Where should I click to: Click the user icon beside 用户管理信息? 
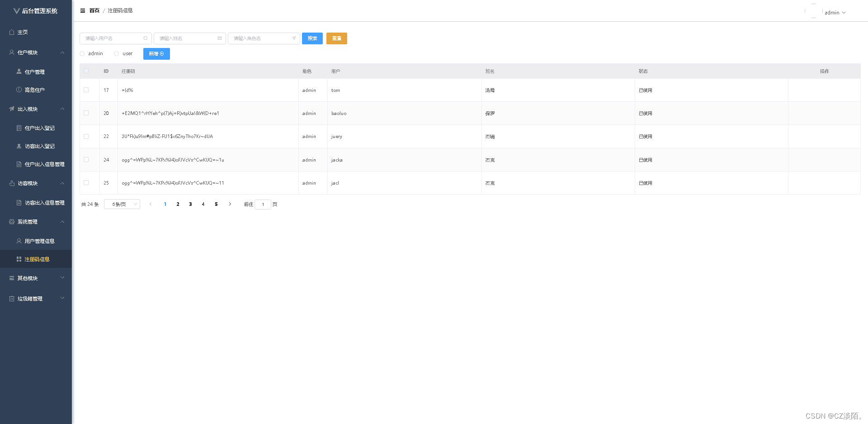[x=19, y=241]
